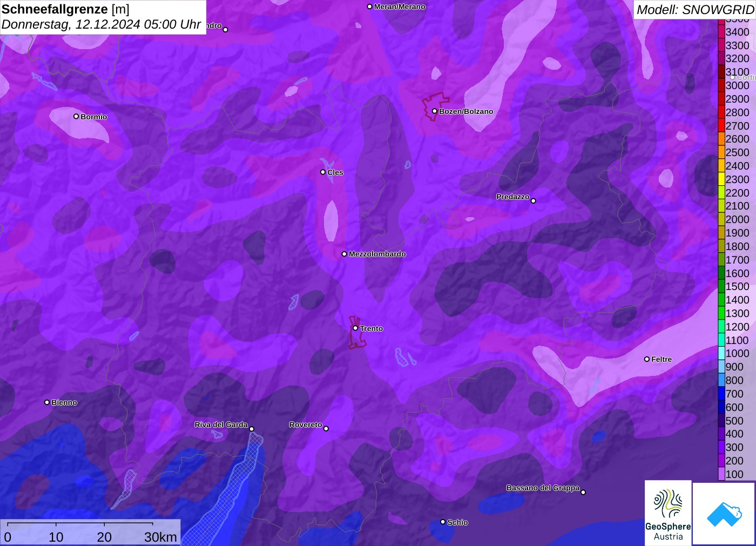Click the Trento city marker

coord(355,328)
